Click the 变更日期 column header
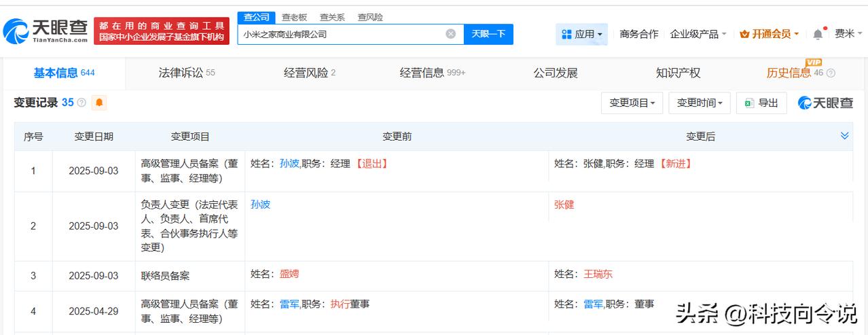The image size is (868, 335). click(x=94, y=137)
